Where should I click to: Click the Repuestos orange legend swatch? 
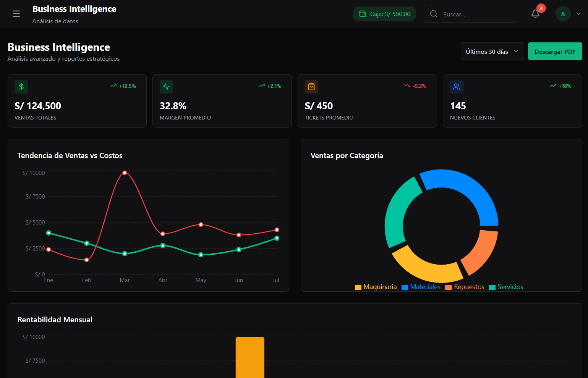449,287
